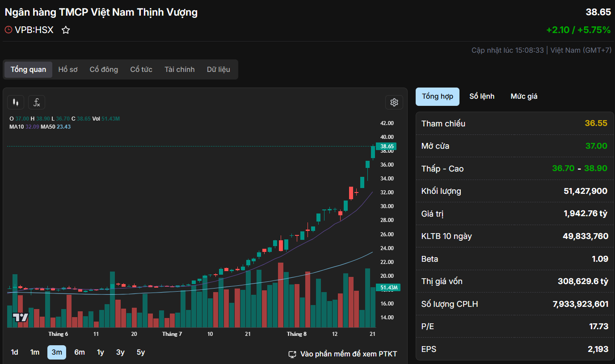Click the monitor icon near PTKT link
This screenshot has height=364, width=615.
(292, 354)
